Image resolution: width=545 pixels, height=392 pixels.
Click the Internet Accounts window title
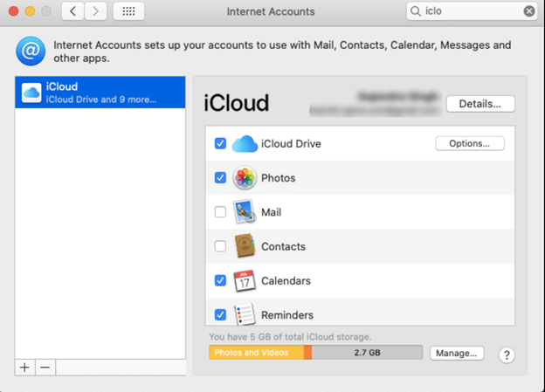click(271, 11)
